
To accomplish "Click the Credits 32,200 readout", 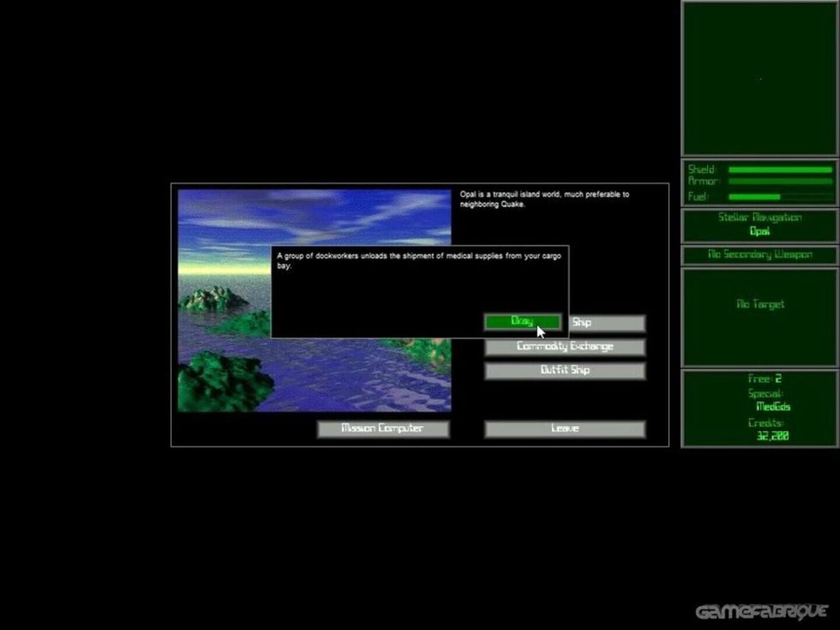I will click(772, 436).
